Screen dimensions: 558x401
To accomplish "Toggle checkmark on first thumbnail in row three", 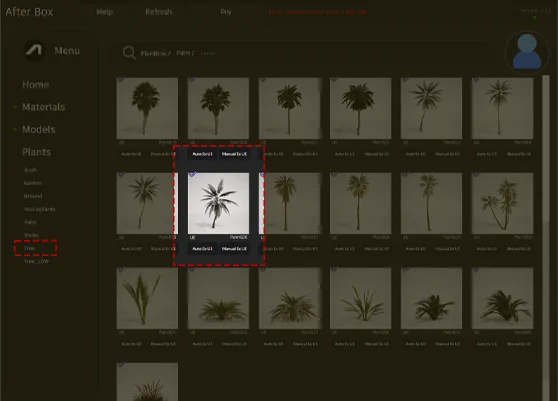I will click(121, 269).
